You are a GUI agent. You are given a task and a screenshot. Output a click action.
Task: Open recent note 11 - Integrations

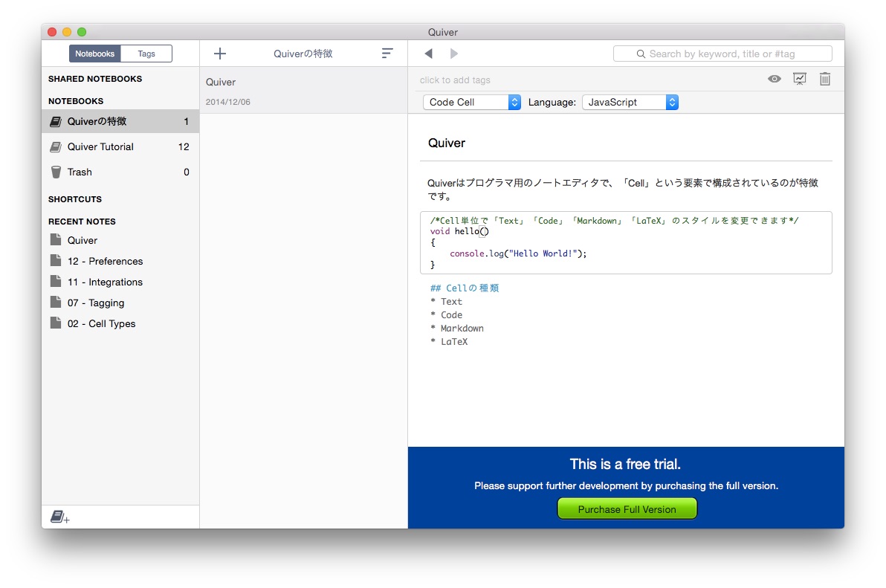point(105,282)
